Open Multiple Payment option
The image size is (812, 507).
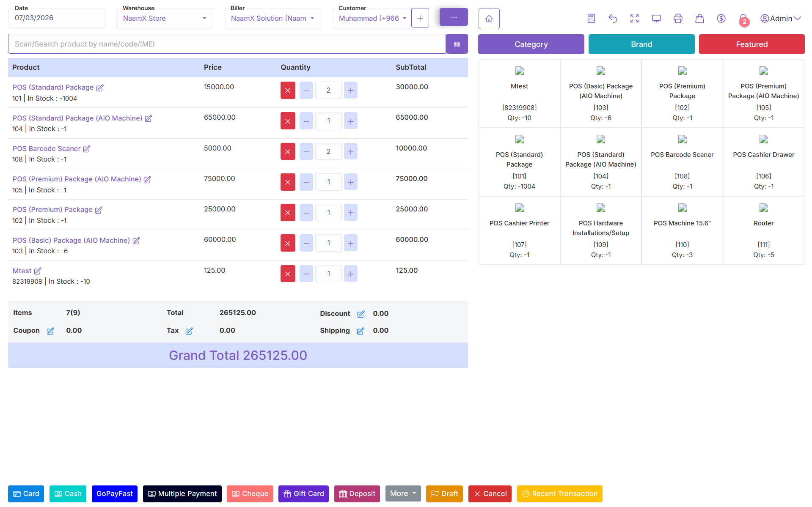(182, 493)
